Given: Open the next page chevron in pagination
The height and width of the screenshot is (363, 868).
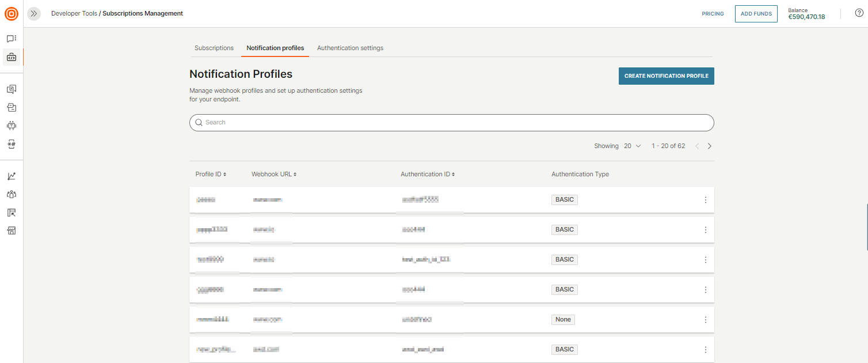Looking at the screenshot, I should 709,146.
